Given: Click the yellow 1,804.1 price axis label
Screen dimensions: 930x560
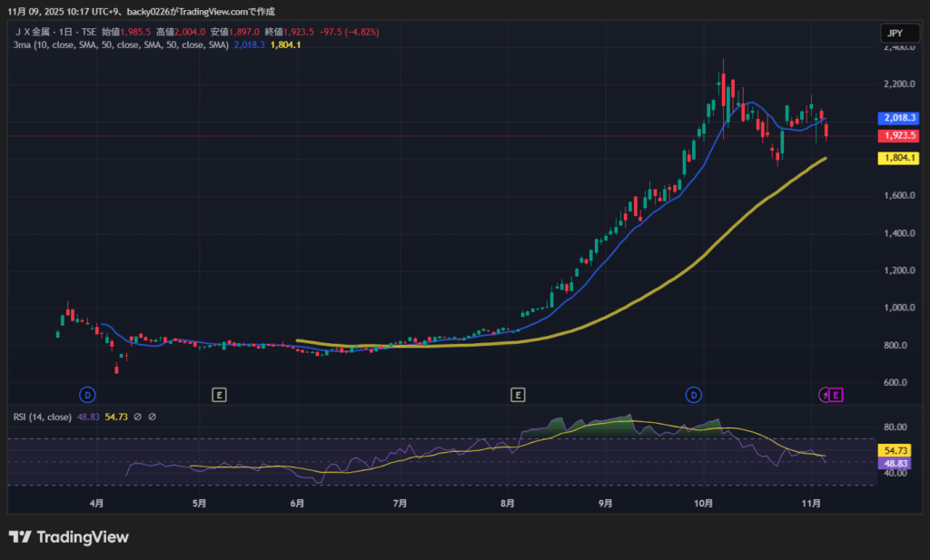Looking at the screenshot, I should click(898, 158).
